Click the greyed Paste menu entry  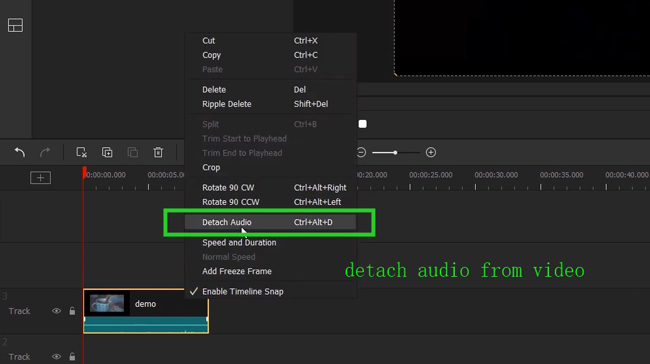click(271, 69)
